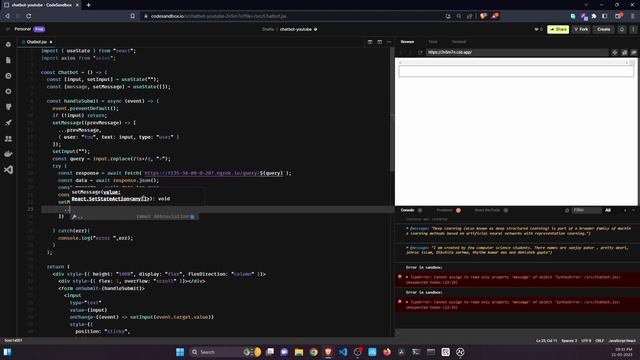Click the vertical split editor layout icon
The width and height of the screenshot is (640, 360).
coord(380,42)
